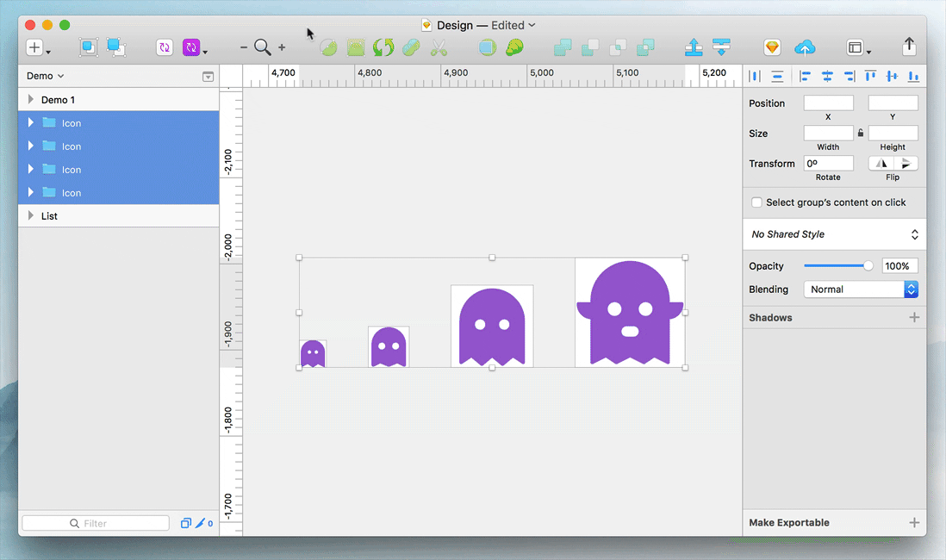Image resolution: width=946 pixels, height=560 pixels.
Task: Click the copy layers icon beside Filter
Action: (186, 523)
